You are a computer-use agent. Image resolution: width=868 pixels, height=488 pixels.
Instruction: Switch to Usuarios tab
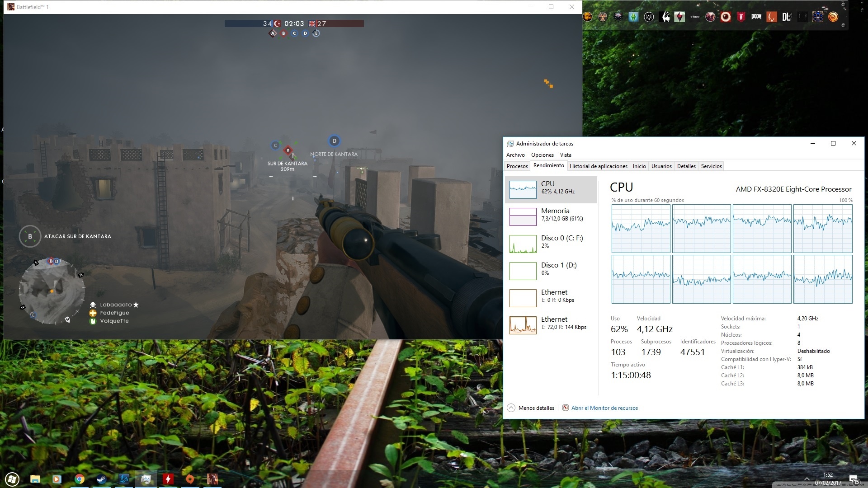(x=661, y=166)
